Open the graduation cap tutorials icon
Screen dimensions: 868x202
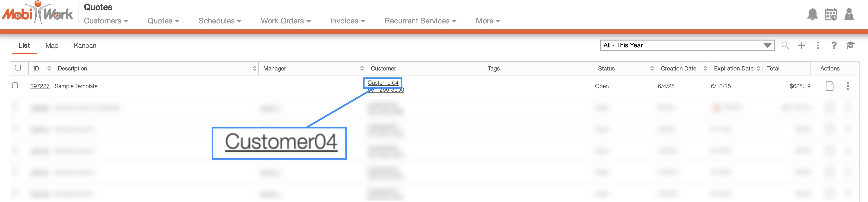click(x=850, y=45)
